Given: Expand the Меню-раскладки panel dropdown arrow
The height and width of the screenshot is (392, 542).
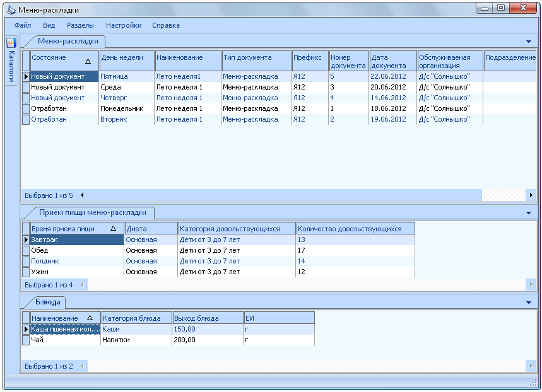Looking at the screenshot, I should click(529, 42).
